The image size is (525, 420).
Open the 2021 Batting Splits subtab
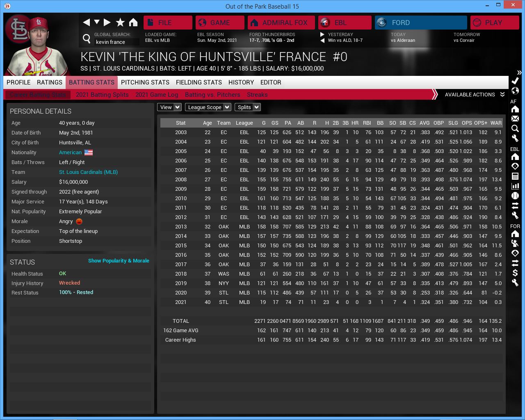click(102, 95)
